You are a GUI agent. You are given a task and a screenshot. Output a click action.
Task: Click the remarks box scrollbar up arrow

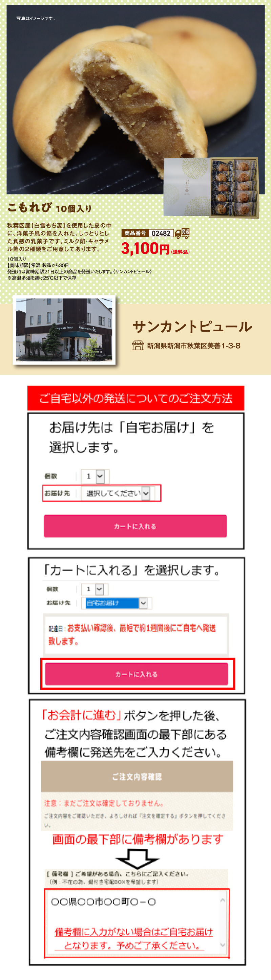(x=223, y=900)
